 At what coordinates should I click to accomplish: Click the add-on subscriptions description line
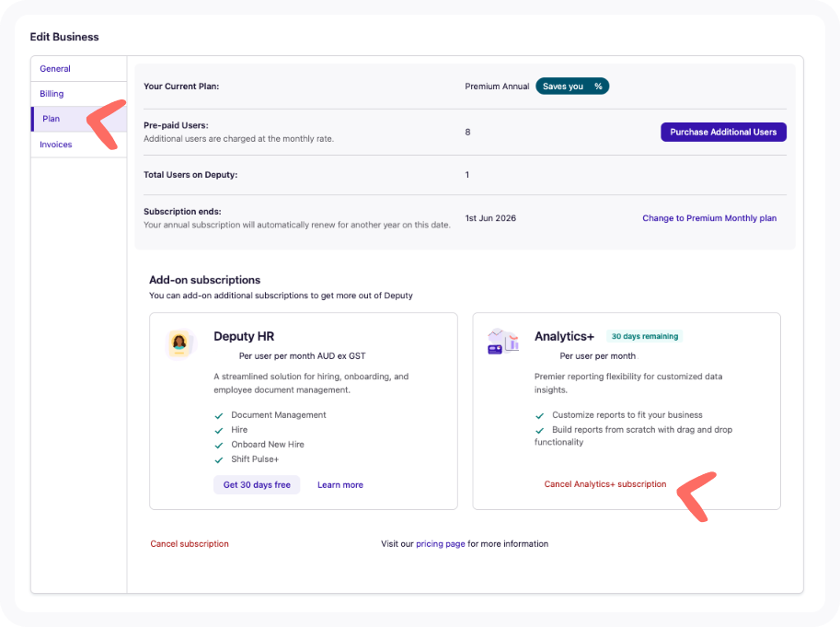click(x=281, y=296)
